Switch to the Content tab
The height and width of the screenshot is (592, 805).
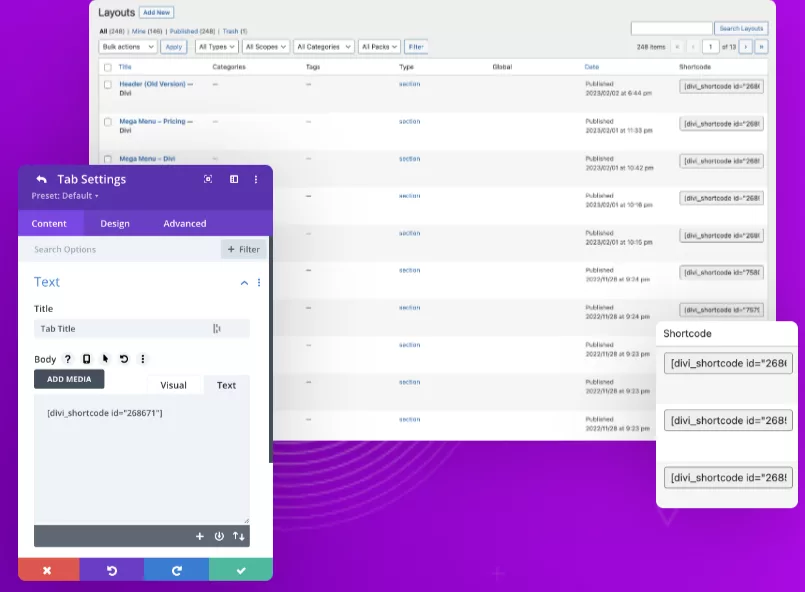(x=49, y=223)
